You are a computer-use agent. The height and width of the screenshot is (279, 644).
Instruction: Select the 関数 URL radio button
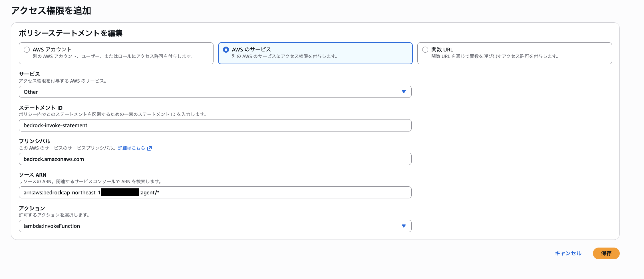(425, 49)
